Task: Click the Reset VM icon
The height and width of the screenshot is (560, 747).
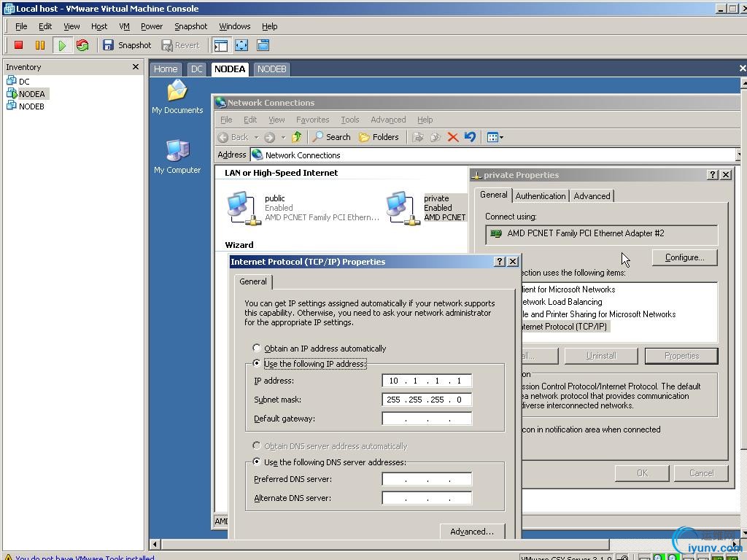Action: pos(82,45)
